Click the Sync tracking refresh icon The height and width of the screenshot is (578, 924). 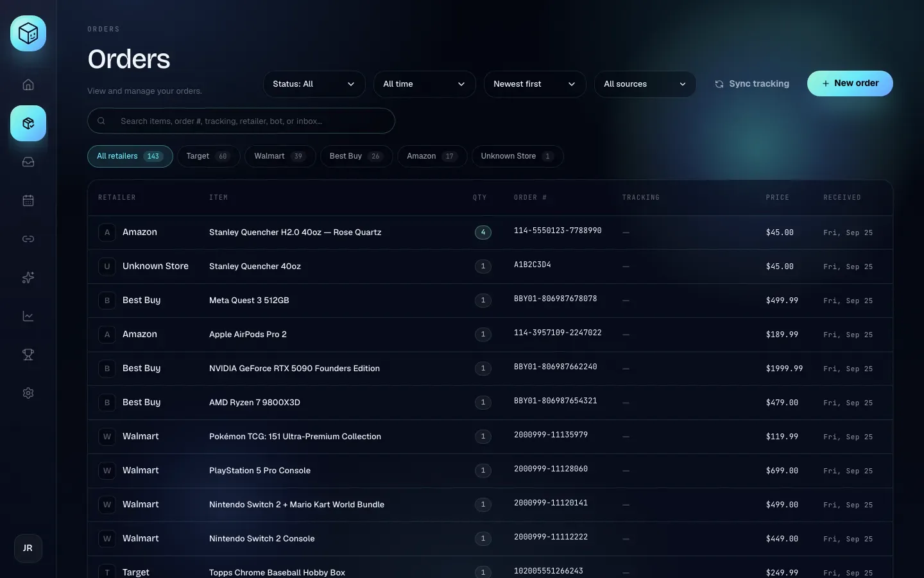719,84
